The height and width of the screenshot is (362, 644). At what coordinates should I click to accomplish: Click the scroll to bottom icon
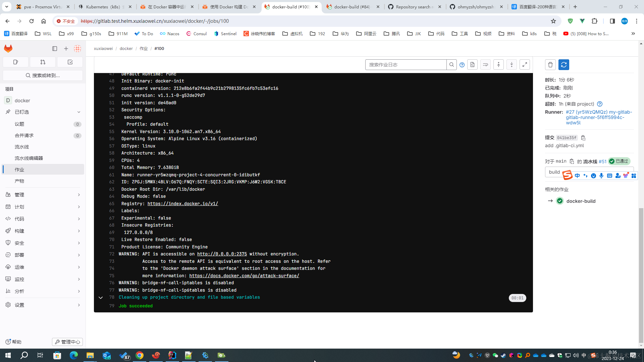click(x=511, y=65)
